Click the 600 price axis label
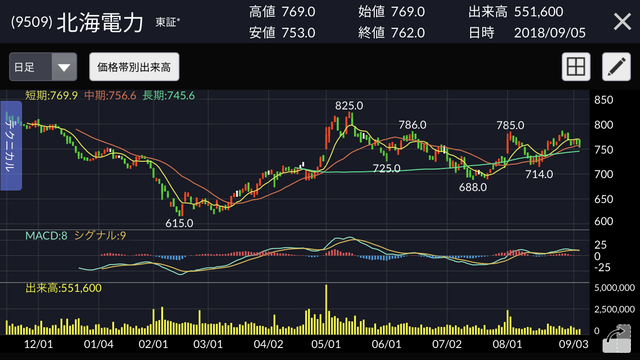 (x=604, y=221)
